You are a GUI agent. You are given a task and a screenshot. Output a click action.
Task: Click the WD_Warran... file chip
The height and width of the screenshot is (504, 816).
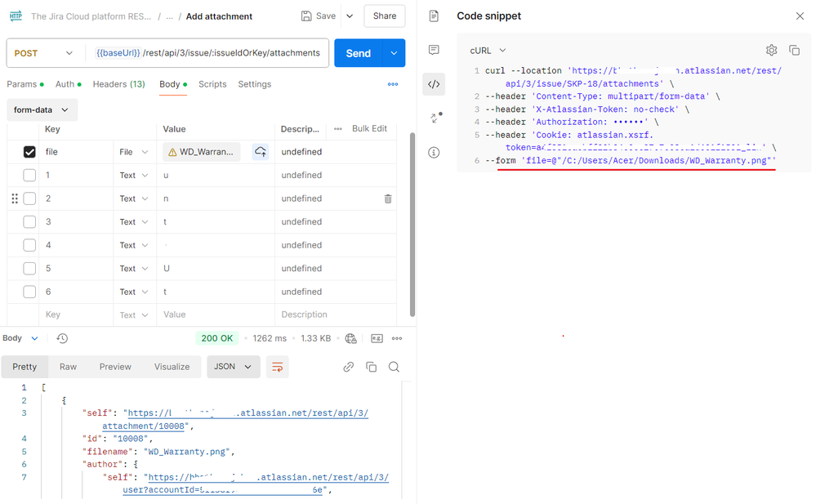click(202, 152)
